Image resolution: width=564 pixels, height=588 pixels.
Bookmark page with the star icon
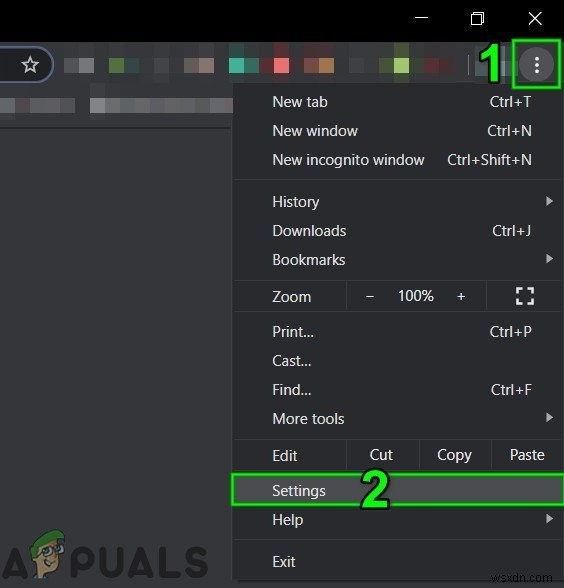tap(30, 64)
